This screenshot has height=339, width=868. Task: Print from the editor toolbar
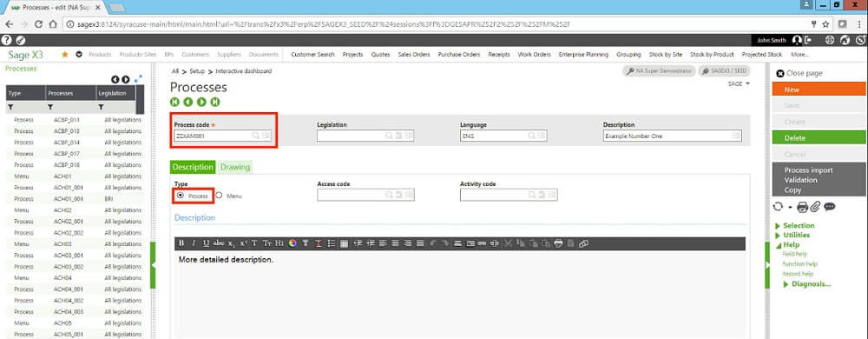point(558,243)
